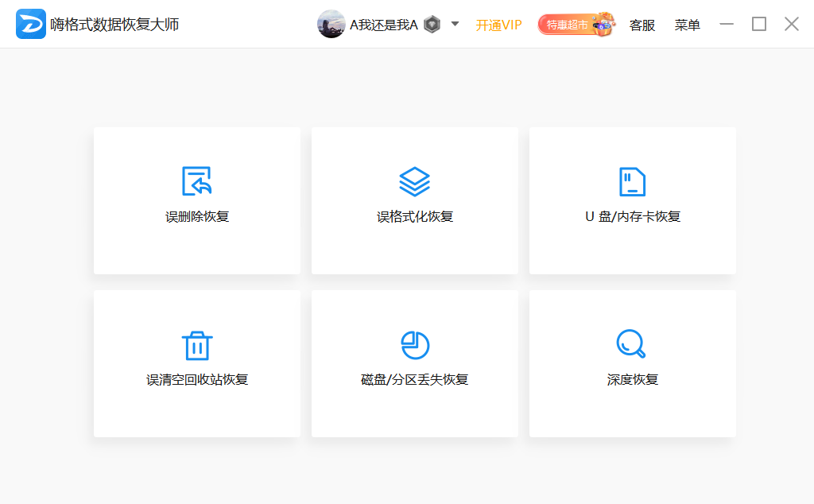Click the 误删除恢复 label
Viewport: 814px width, 504px height.
[x=197, y=216]
